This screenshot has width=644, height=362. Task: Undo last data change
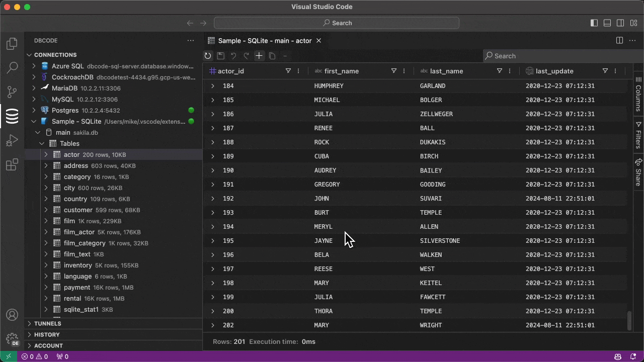tap(233, 56)
